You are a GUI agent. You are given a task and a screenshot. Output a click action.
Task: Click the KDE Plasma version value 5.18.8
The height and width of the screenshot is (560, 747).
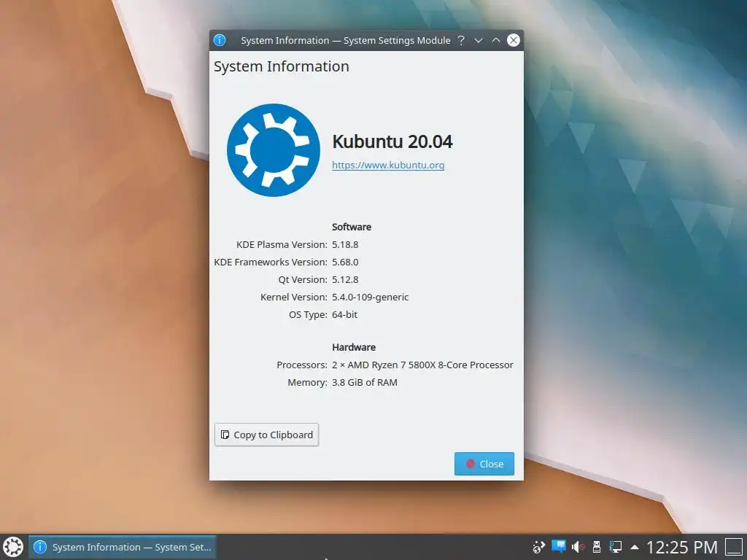click(x=345, y=244)
